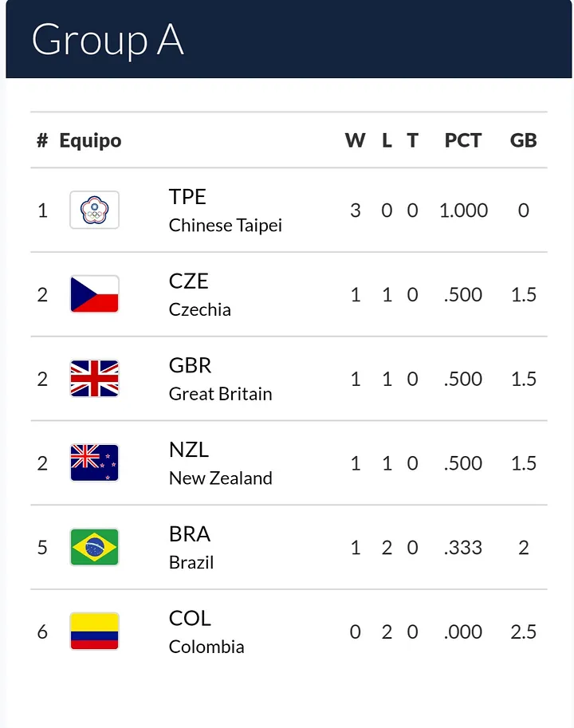Click the Equipo column header
The height and width of the screenshot is (728, 574).
[91, 140]
